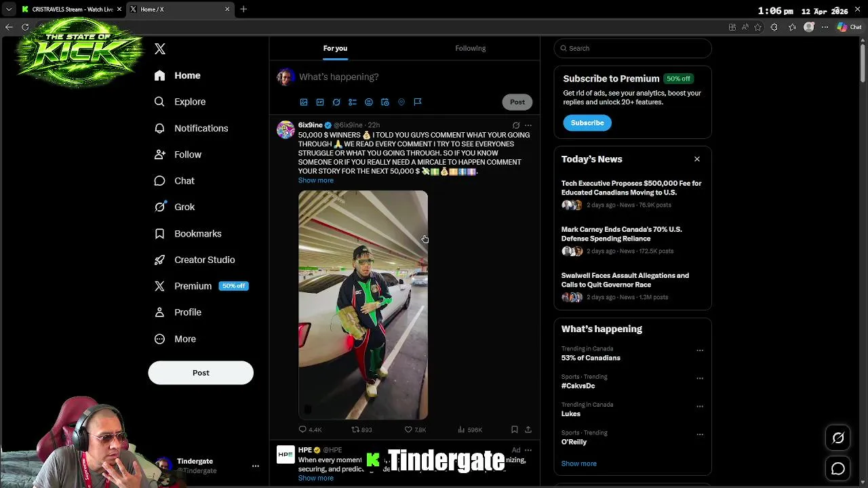Image resolution: width=868 pixels, height=488 pixels.
Task: Open browser extensions menu
Action: (774, 27)
